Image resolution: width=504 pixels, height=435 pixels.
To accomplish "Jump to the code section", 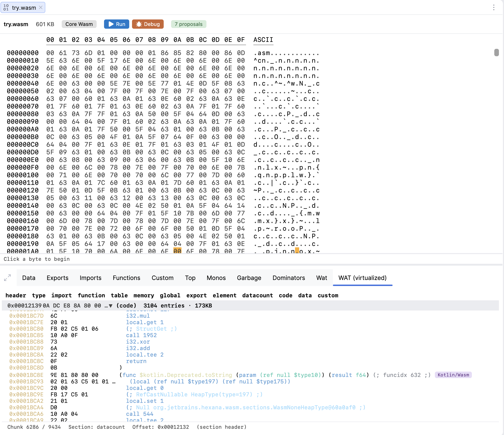I will pyautogui.click(x=286, y=295).
